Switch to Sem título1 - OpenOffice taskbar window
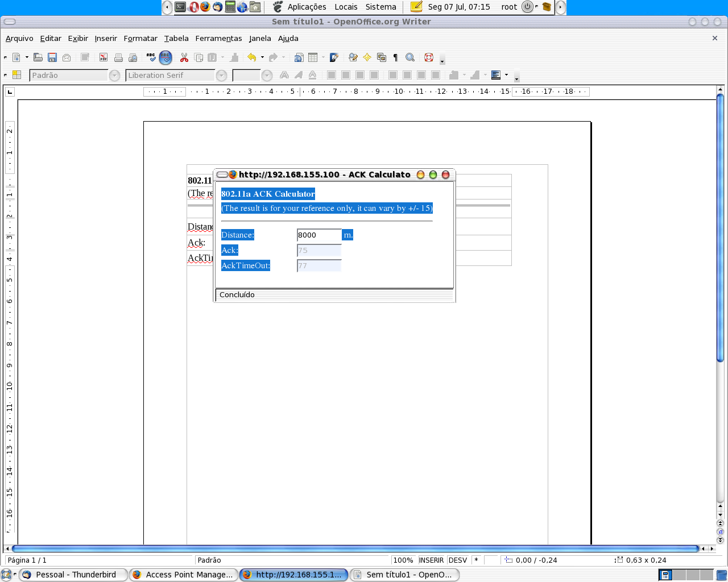 (x=404, y=575)
